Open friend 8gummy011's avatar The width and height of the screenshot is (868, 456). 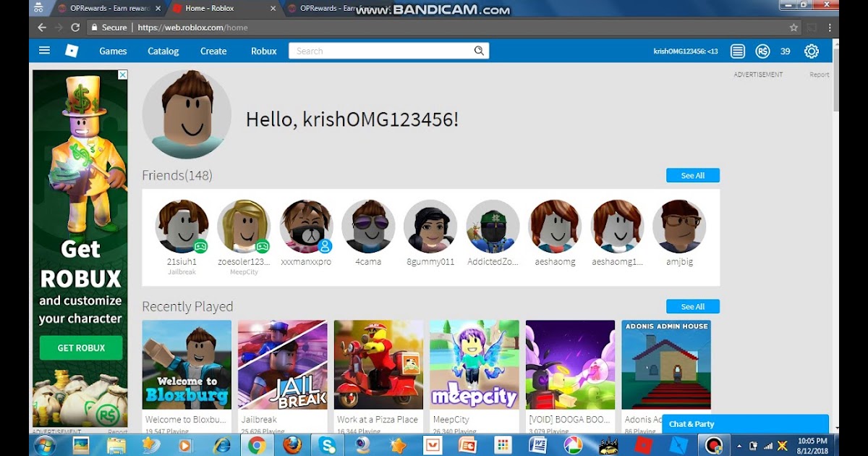point(430,227)
